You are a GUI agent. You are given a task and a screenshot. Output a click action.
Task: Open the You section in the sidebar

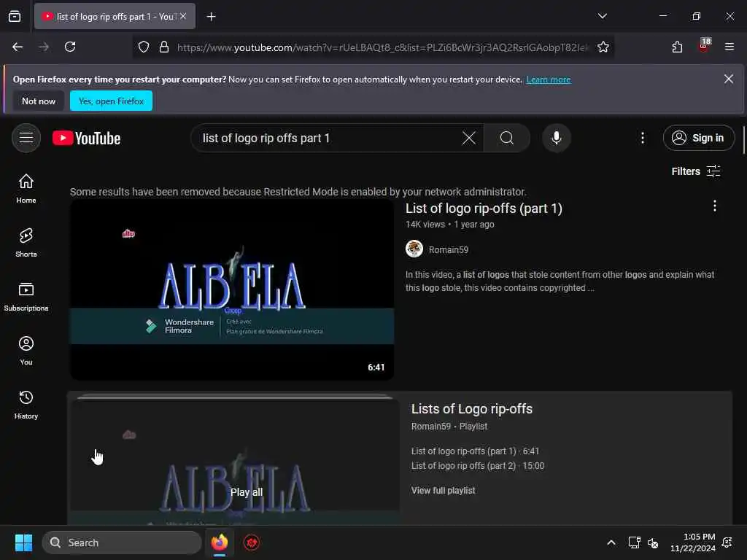point(26,351)
